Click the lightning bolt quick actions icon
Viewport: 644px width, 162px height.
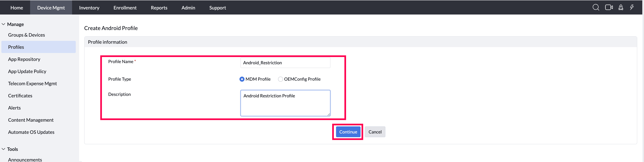coord(632,7)
